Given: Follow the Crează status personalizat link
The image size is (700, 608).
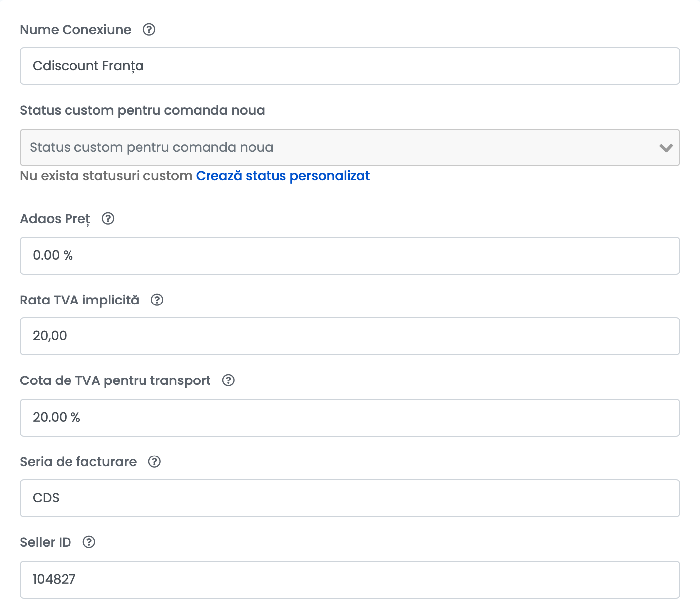Looking at the screenshot, I should 283,176.
